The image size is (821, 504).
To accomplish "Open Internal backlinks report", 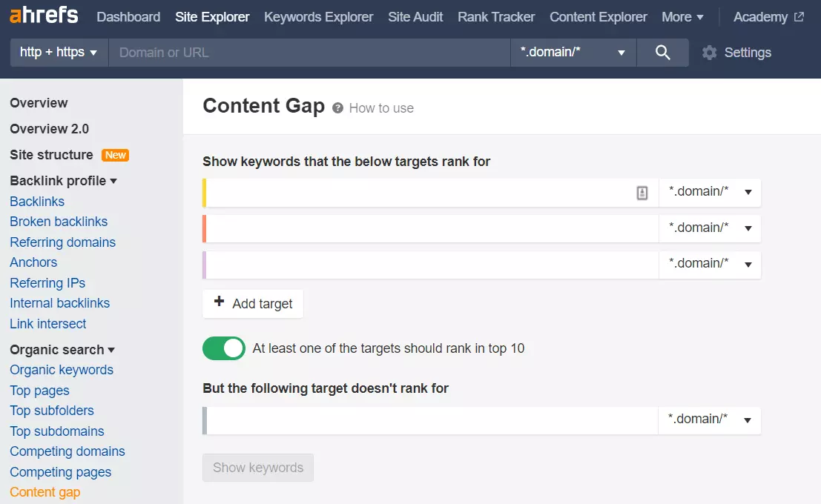I will tap(59, 303).
